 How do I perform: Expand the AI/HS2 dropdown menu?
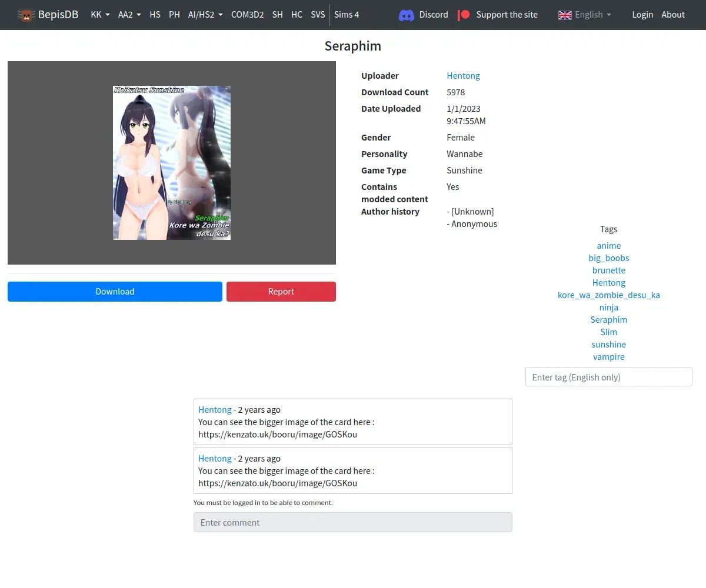point(205,15)
